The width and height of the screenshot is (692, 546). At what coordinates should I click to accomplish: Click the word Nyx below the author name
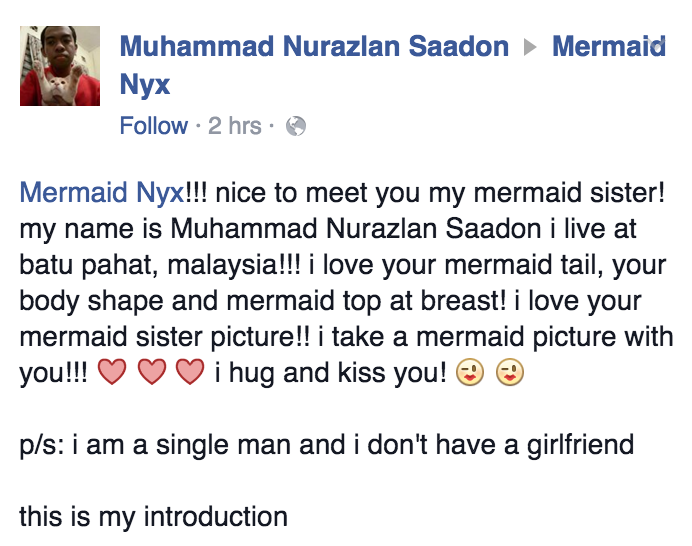tap(145, 85)
